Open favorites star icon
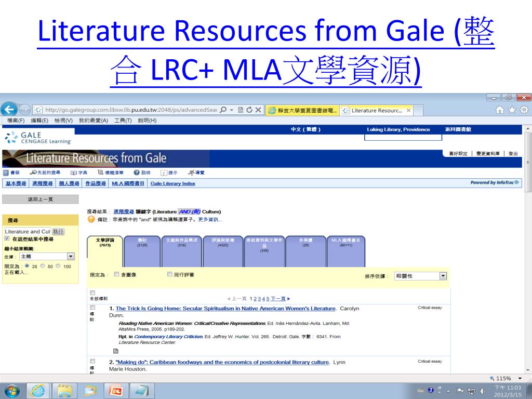The width and height of the screenshot is (532, 399). [512, 110]
